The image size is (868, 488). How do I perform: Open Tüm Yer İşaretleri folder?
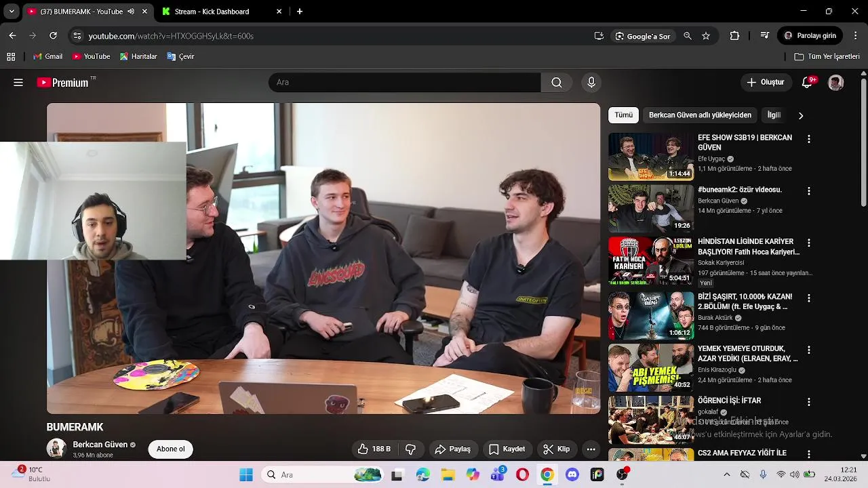click(827, 57)
